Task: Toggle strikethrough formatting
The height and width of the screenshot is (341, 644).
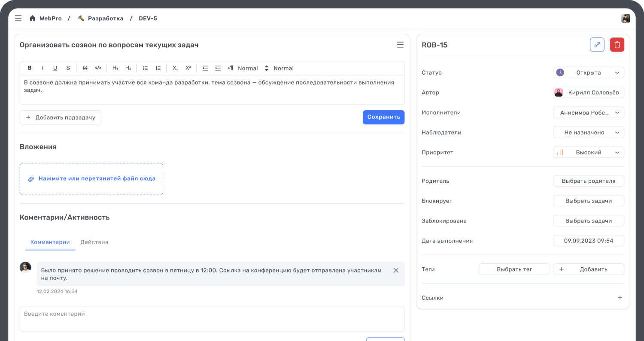Action: pos(68,68)
